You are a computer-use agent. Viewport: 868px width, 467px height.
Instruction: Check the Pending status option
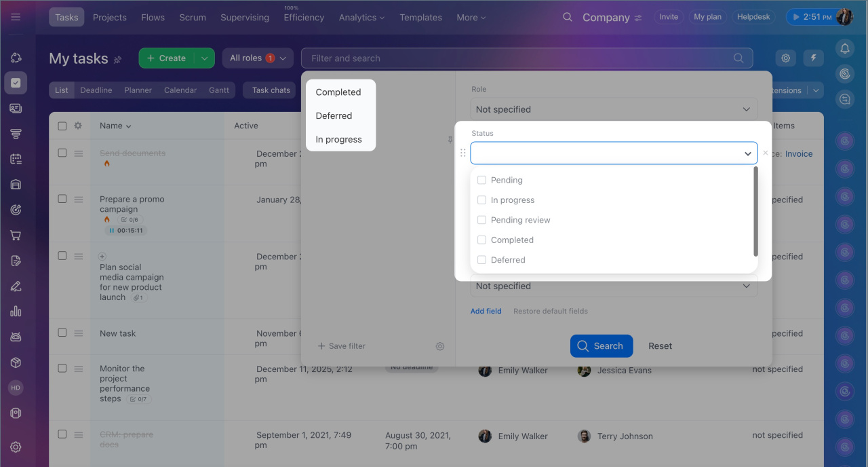pos(481,180)
